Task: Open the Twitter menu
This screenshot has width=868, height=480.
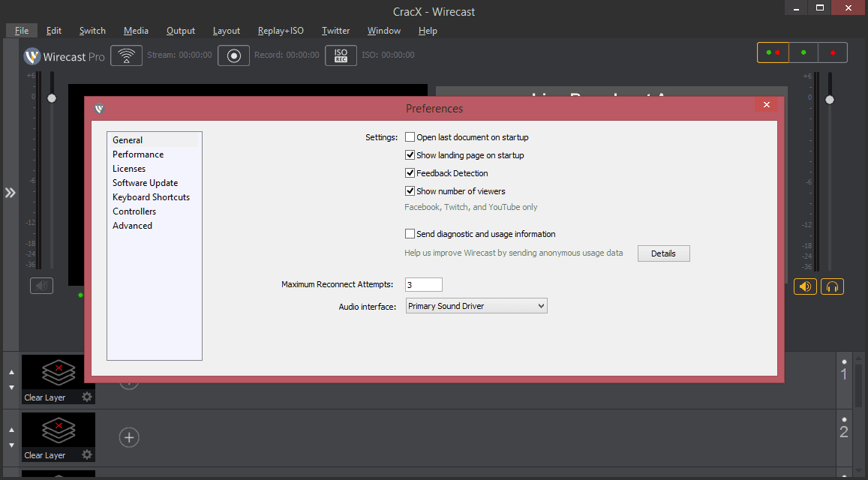Action: [x=335, y=31]
